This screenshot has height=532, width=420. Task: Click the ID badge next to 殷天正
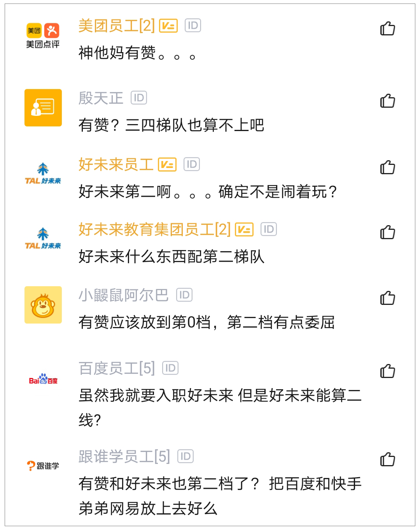click(x=139, y=98)
